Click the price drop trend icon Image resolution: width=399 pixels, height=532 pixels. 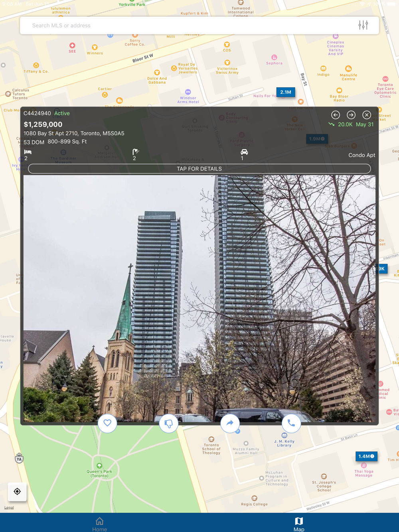(x=331, y=124)
